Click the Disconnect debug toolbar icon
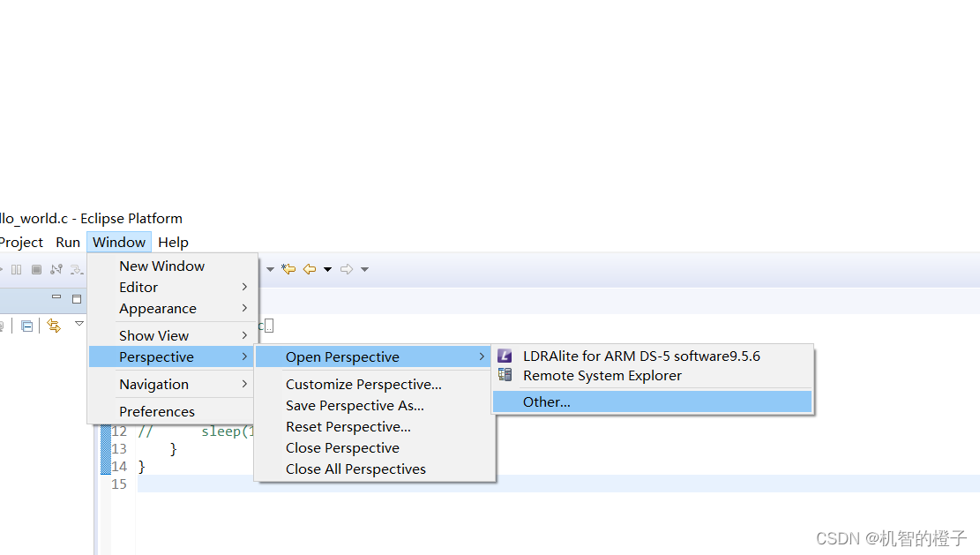The width and height of the screenshot is (980, 555). pyautogui.click(x=56, y=269)
